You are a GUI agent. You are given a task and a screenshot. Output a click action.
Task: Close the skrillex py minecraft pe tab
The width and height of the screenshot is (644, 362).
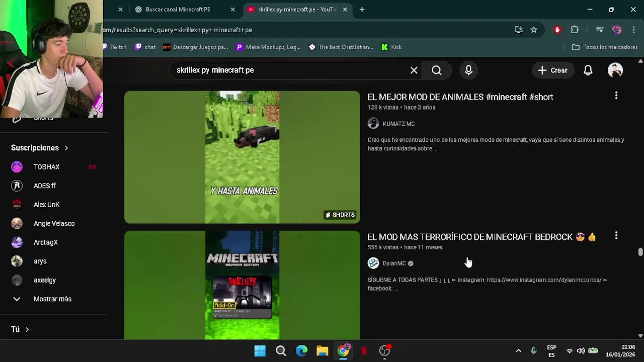345,10
